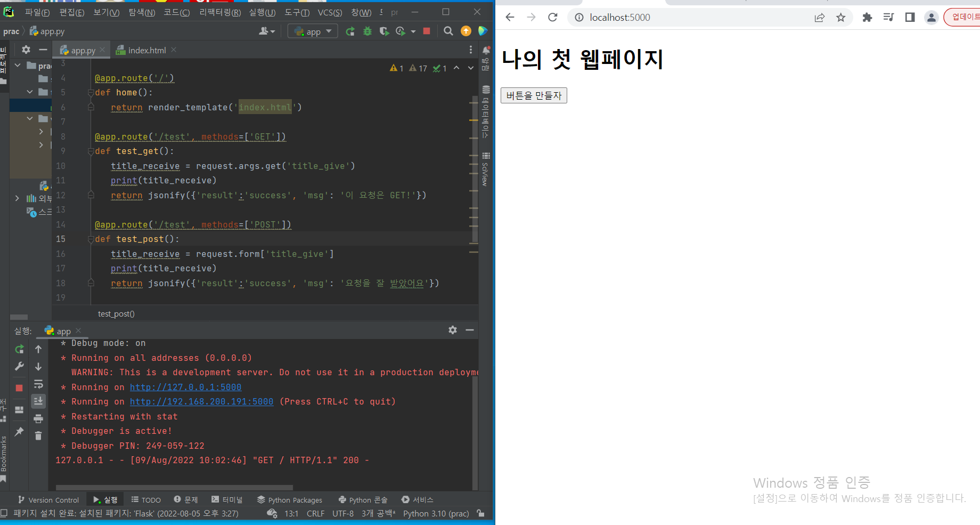Print the console output
This screenshot has height=525, width=980.
pyautogui.click(x=38, y=418)
